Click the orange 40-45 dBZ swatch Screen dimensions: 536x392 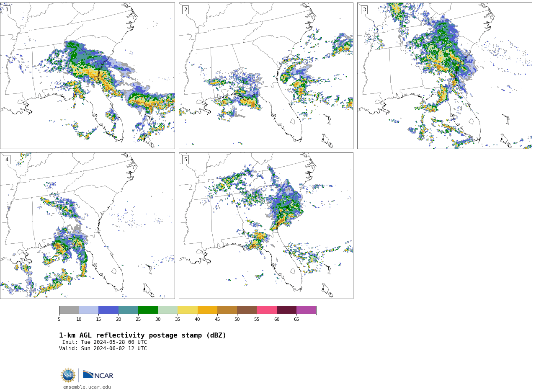pos(207,310)
